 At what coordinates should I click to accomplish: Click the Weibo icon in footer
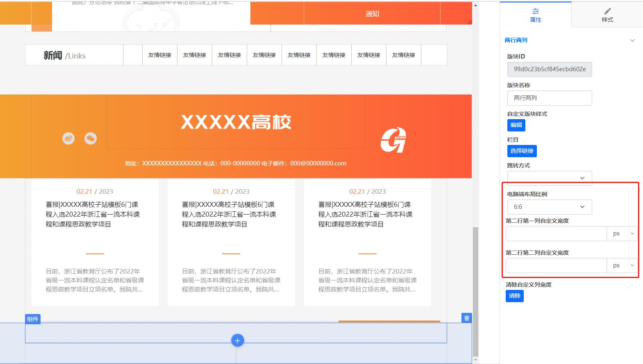point(68,138)
